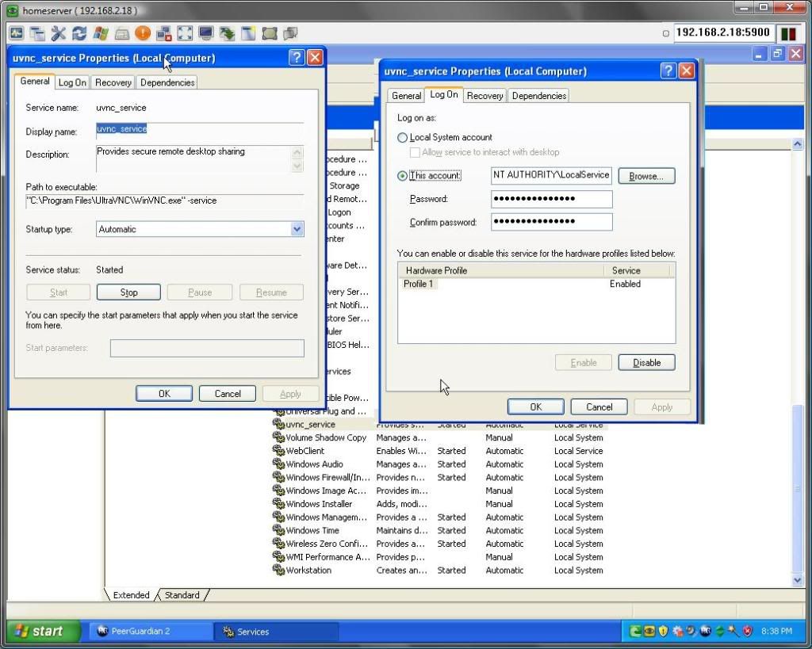Click the keyboard send-custom-key toolbar icon
Screen dimensions: 812x649
[x=121, y=33]
